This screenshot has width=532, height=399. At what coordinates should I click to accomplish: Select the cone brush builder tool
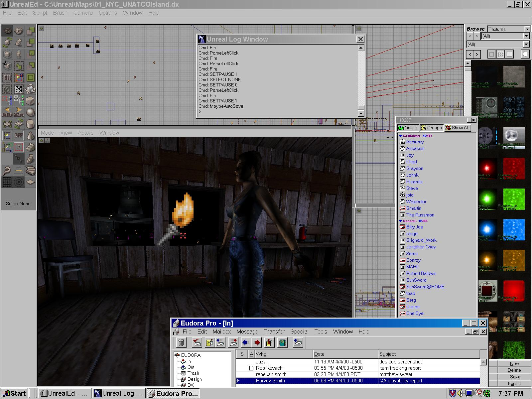30,135
